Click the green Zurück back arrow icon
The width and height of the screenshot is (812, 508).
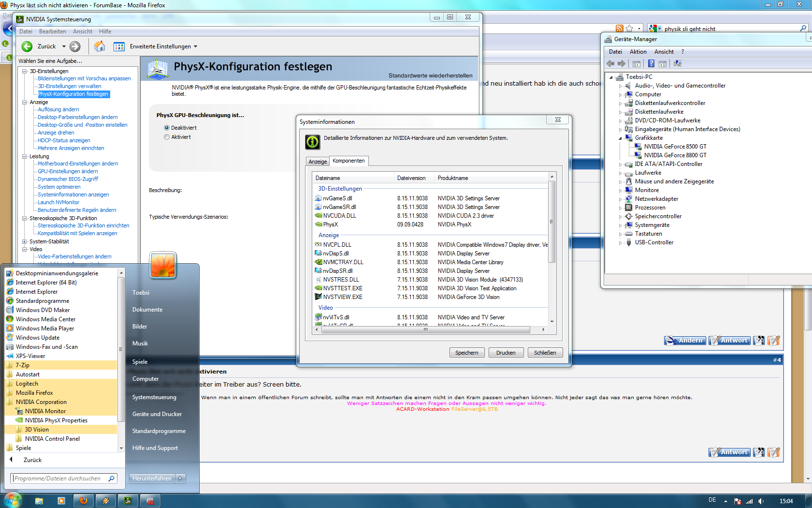coord(27,46)
